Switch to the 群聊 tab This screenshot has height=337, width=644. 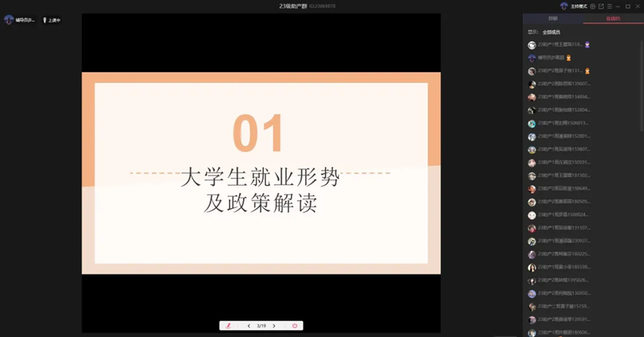[x=552, y=18]
